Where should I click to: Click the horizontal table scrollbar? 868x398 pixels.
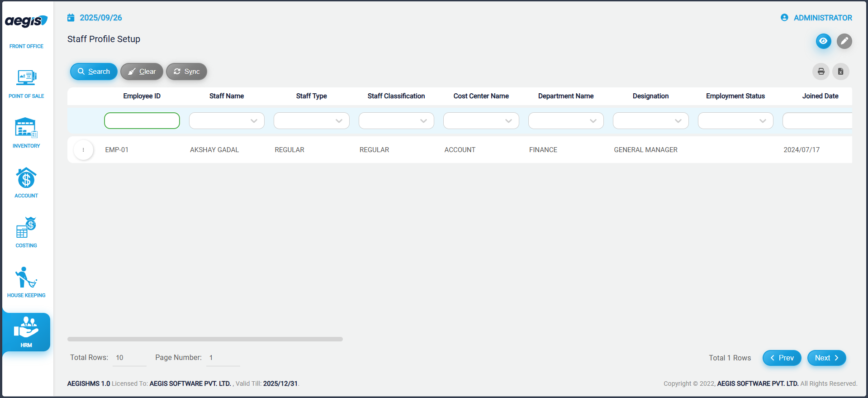[x=205, y=339]
